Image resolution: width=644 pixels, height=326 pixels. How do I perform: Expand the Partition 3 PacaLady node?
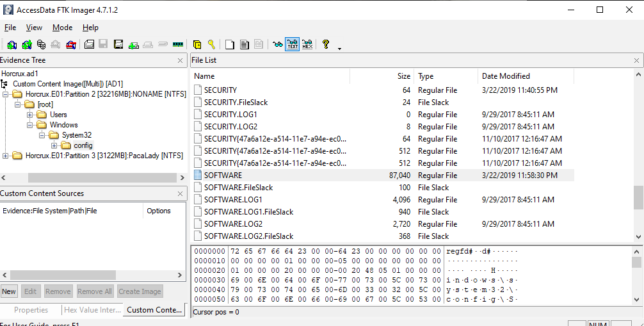(x=6, y=156)
